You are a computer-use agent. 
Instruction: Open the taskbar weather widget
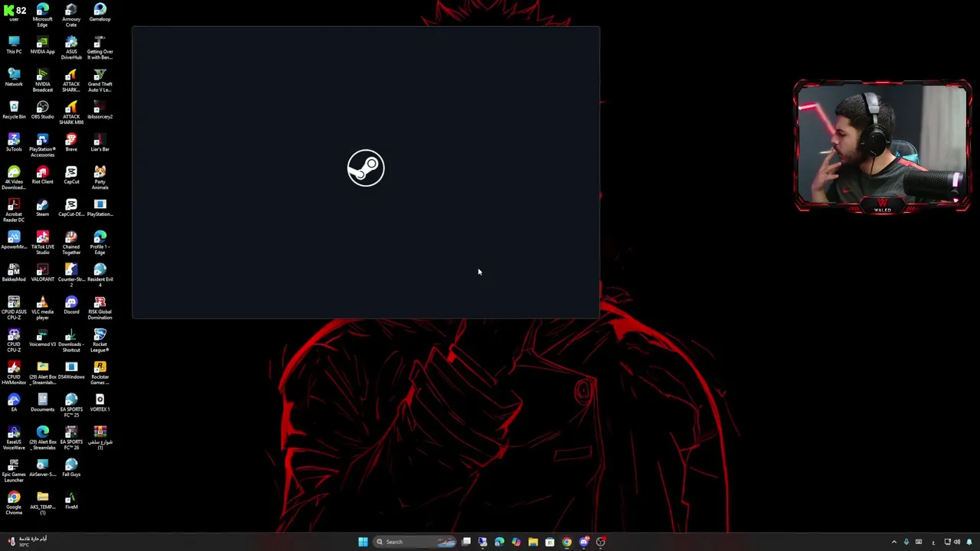coord(27,541)
